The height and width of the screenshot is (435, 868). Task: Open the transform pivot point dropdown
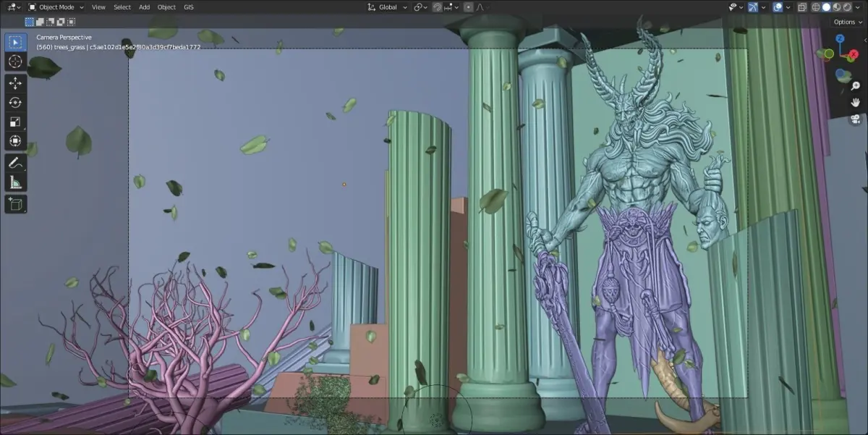tap(420, 7)
